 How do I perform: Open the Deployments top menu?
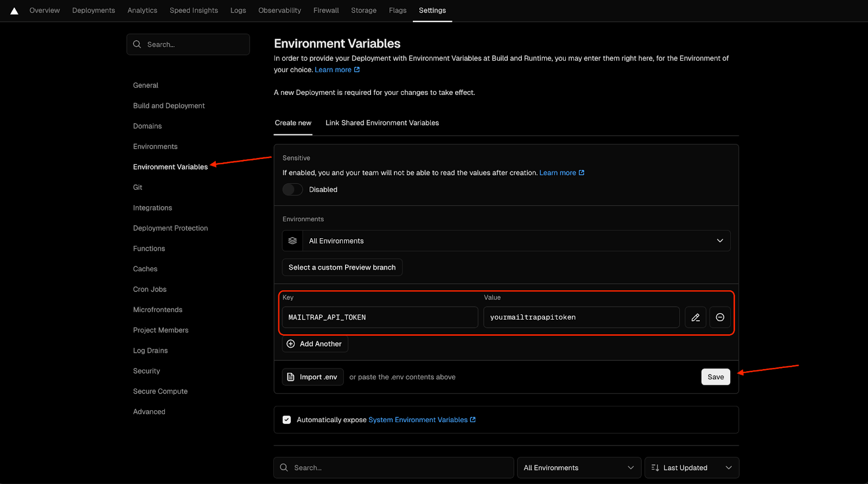click(93, 10)
